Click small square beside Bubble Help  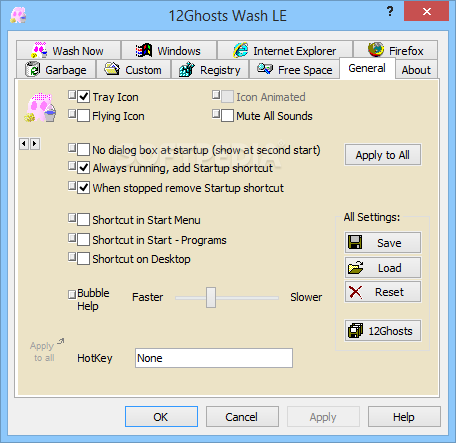tap(72, 295)
